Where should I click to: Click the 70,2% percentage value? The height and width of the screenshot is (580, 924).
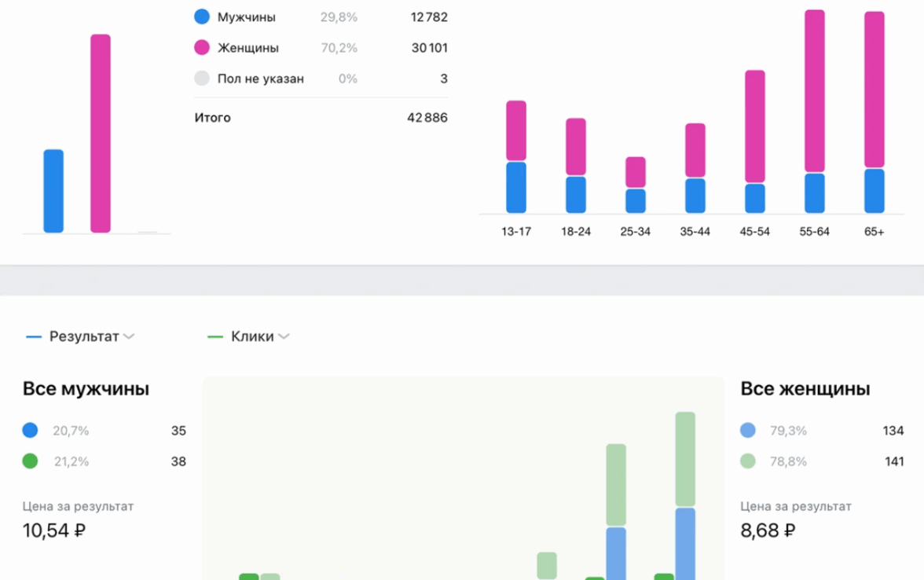click(339, 48)
